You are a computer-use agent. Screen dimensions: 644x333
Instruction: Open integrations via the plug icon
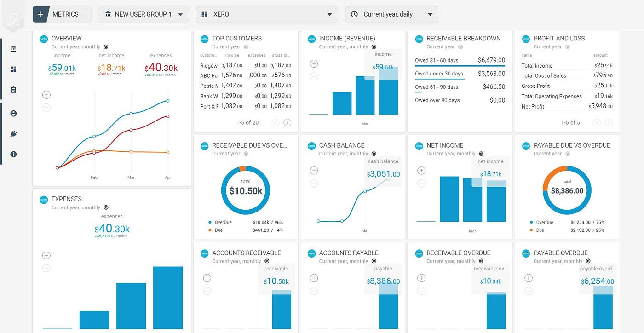pyautogui.click(x=13, y=134)
